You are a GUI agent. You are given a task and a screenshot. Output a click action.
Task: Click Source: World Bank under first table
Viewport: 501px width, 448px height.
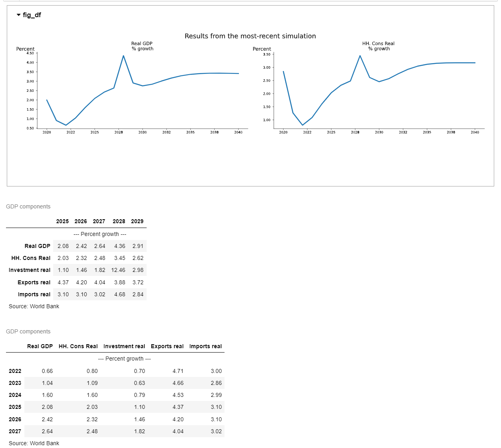34,306
